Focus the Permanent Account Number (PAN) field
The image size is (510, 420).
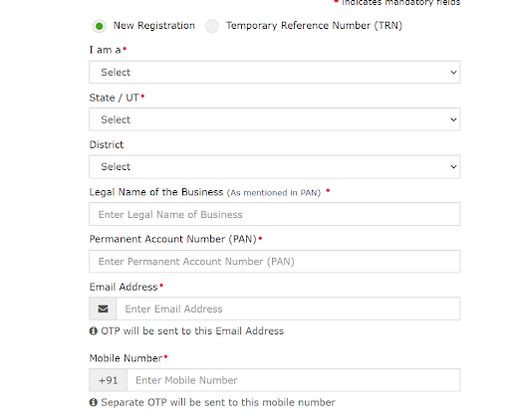275,262
